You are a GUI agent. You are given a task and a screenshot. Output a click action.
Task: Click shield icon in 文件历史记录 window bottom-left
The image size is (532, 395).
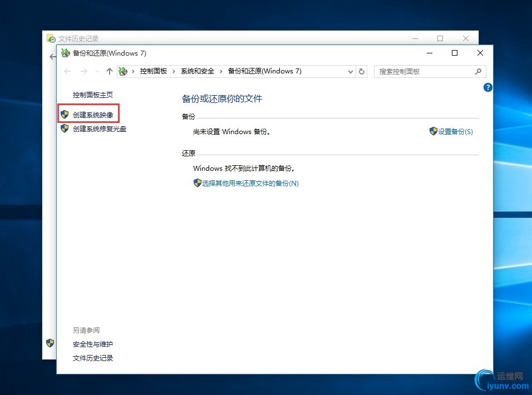click(x=50, y=343)
